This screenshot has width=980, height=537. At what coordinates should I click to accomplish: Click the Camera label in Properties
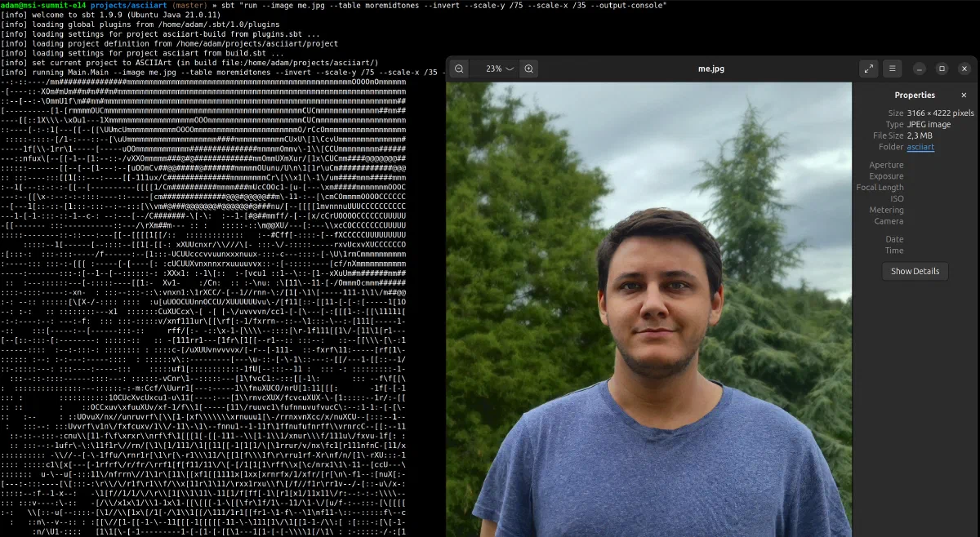point(889,221)
